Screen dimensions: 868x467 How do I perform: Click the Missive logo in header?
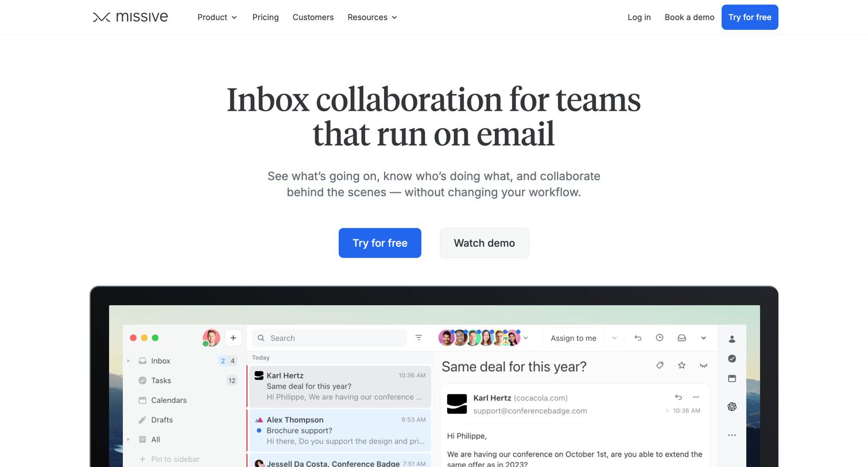(130, 17)
